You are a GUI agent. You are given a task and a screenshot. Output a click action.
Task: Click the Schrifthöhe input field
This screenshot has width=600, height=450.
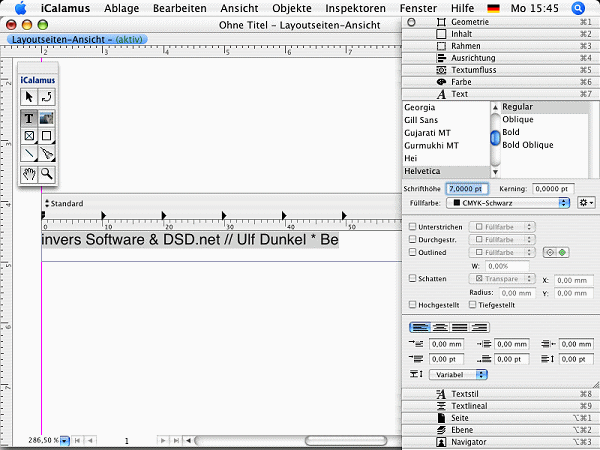tap(467, 189)
